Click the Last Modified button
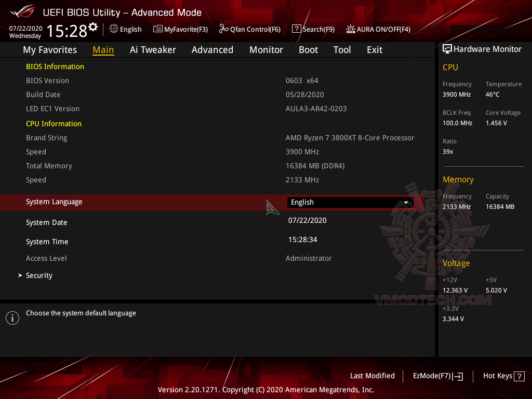This screenshot has height=399, width=532. [x=372, y=376]
